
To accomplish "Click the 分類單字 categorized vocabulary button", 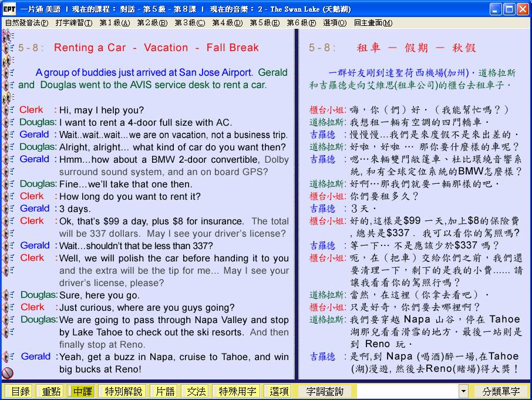I will 501,391.
